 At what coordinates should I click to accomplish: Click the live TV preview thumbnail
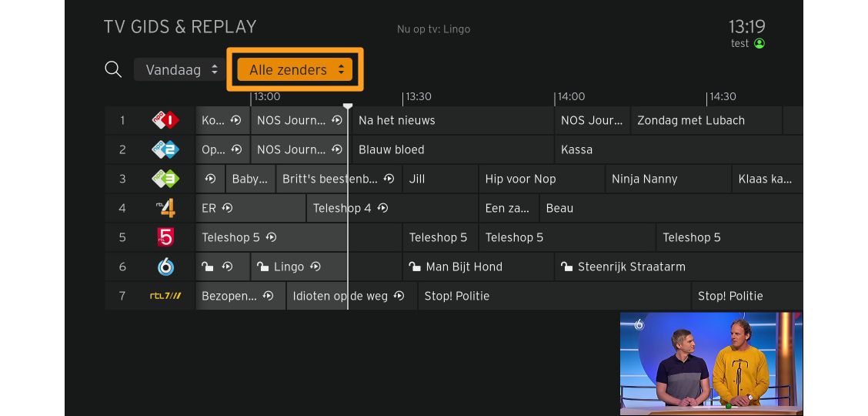(711, 363)
